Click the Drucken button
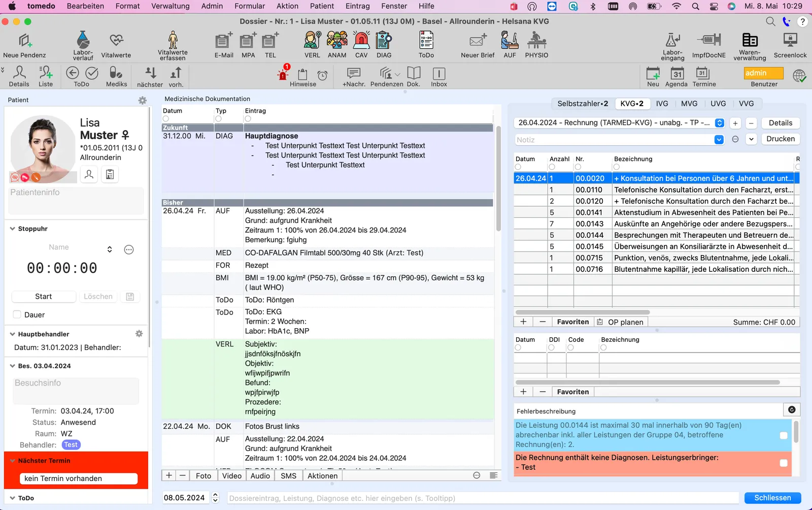The width and height of the screenshot is (812, 510). (781, 139)
